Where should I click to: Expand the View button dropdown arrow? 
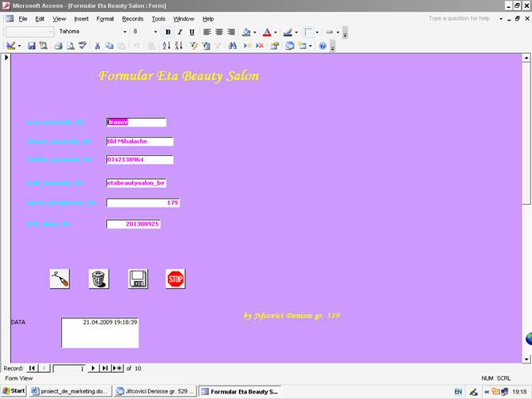click(19, 45)
